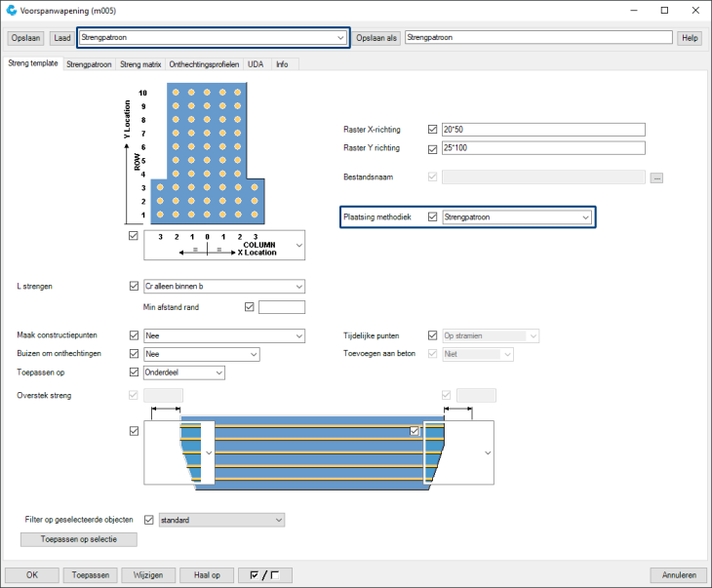Enable the Raster X-richting checkbox
The height and width of the screenshot is (588, 712).
pyautogui.click(x=433, y=129)
